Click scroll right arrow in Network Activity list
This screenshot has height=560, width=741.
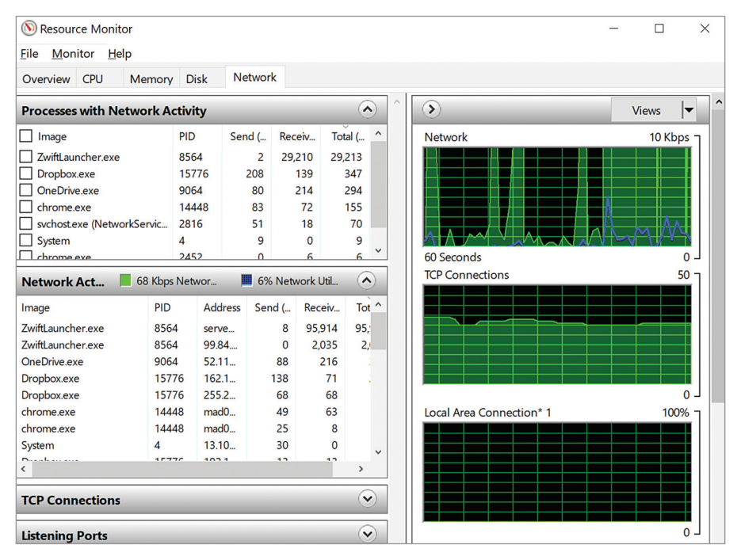[x=361, y=469]
